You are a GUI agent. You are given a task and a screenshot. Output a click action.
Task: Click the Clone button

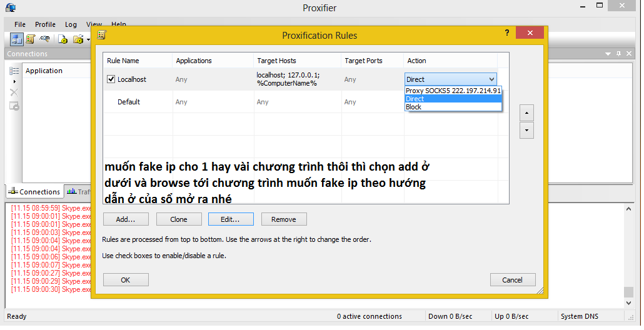pos(178,219)
